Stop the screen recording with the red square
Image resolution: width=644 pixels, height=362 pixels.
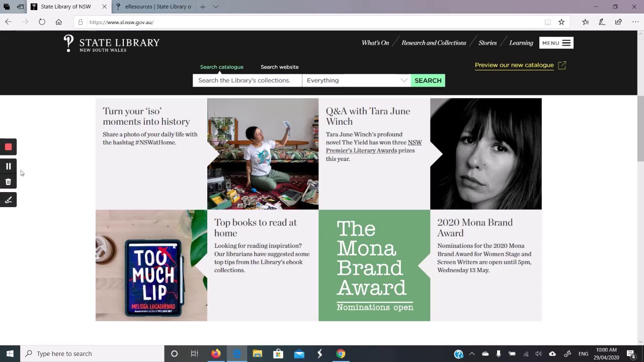[8, 147]
